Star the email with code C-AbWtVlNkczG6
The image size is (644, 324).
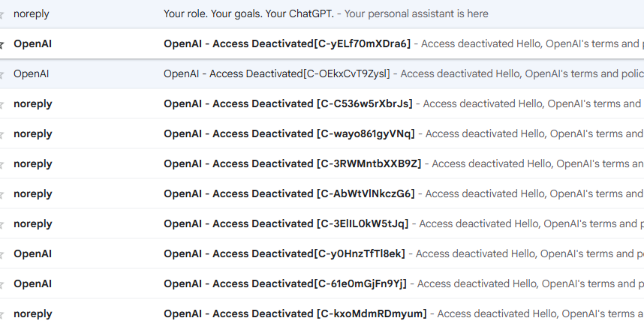point(2,196)
